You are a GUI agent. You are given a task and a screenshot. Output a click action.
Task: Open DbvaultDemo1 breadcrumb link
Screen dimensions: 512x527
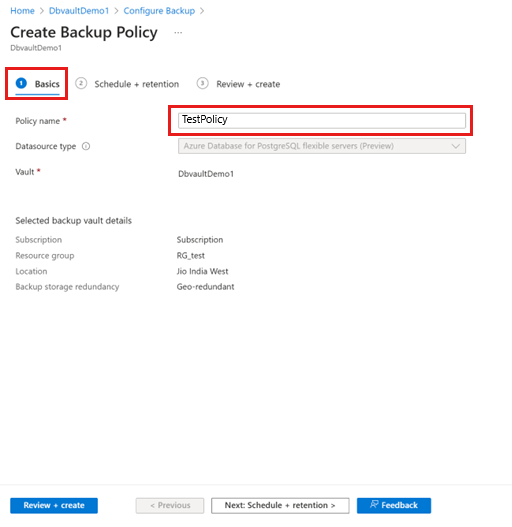[x=79, y=11]
